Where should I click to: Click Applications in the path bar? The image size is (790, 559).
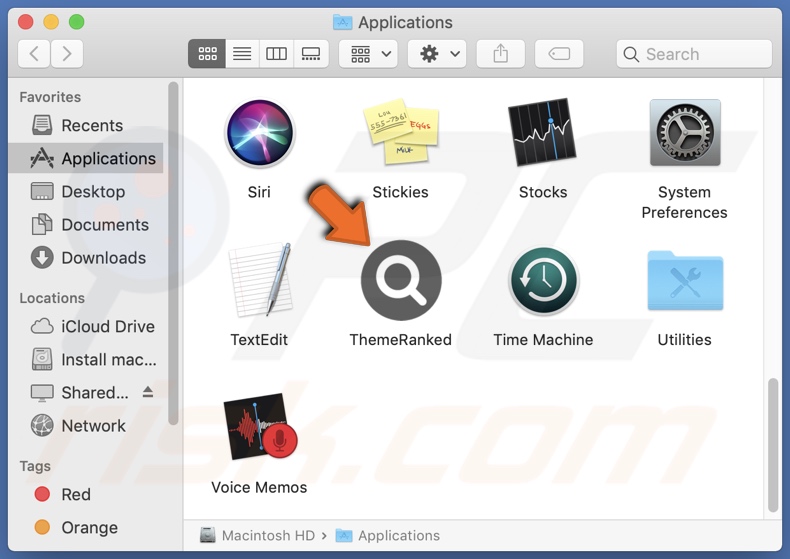(x=388, y=535)
